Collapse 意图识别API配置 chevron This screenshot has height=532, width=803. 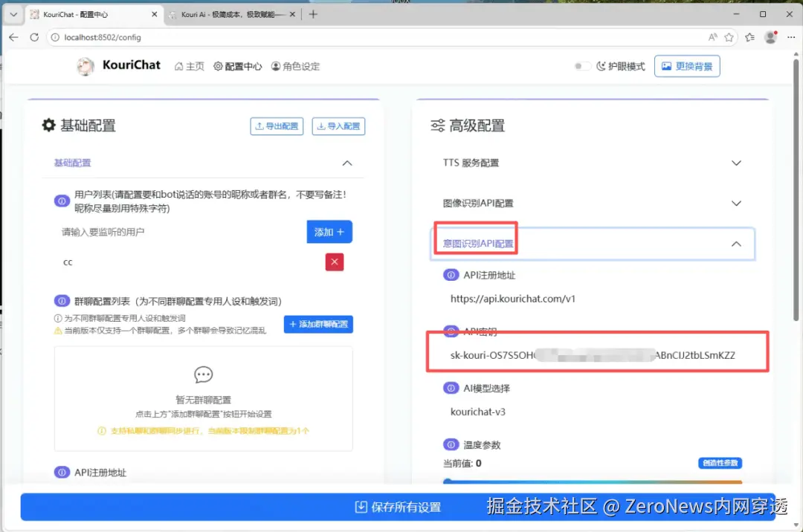click(x=736, y=244)
